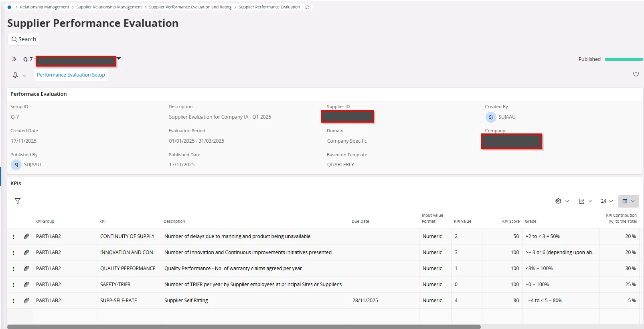The width and height of the screenshot is (644, 329).
Task: Click the export icon above KPI table
Action: [x=581, y=201]
